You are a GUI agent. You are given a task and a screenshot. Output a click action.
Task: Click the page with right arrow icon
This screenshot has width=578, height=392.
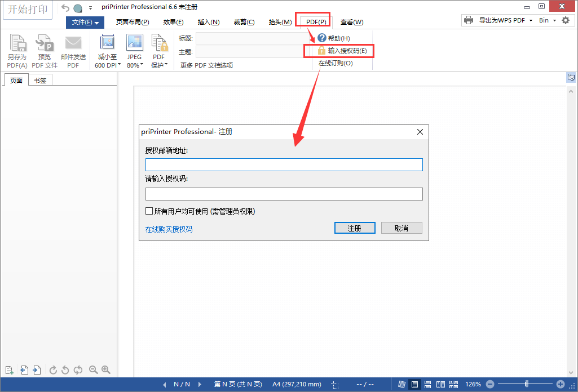[x=37, y=370]
